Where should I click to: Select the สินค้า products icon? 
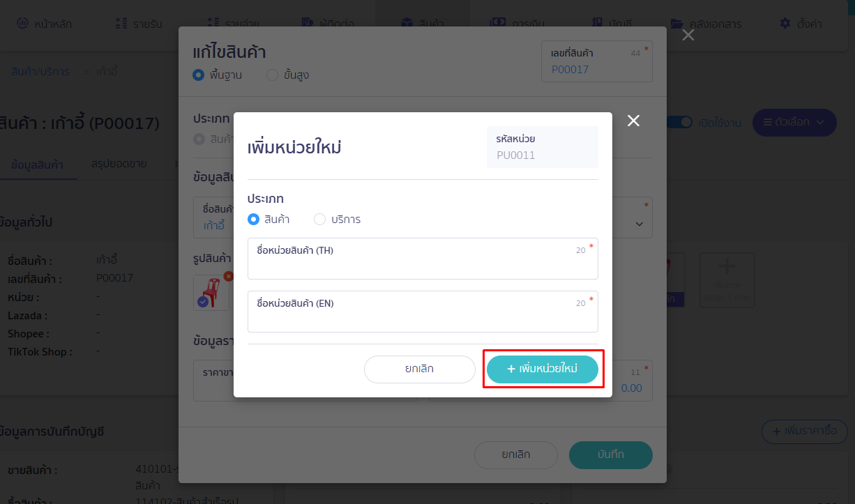point(407,22)
